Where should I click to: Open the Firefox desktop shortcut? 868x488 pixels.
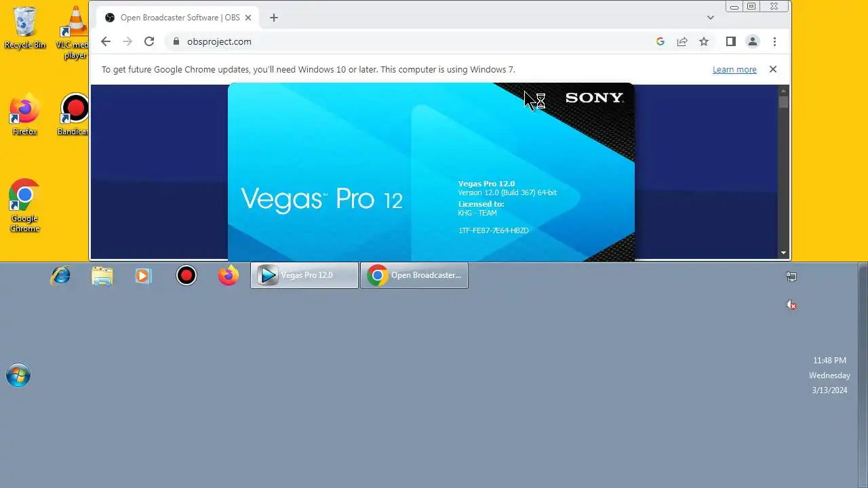point(24,115)
